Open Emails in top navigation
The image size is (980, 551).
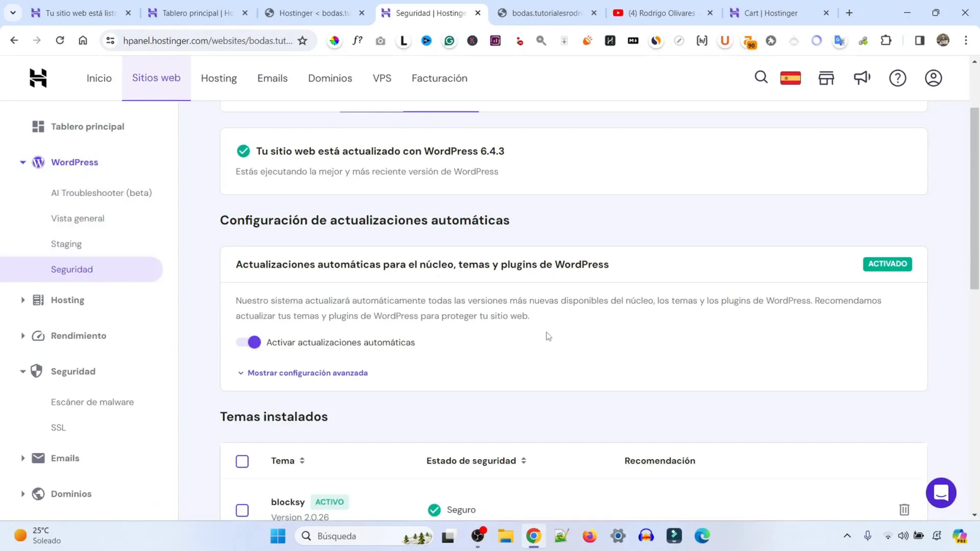(x=273, y=78)
